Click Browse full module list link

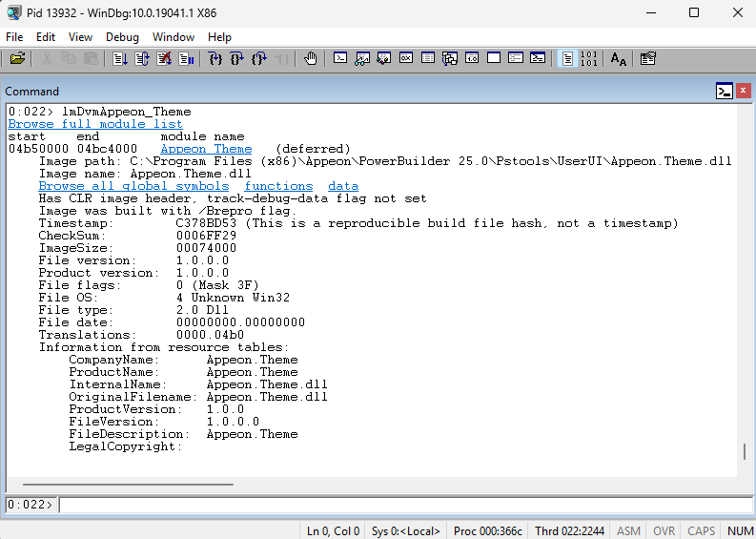[x=95, y=124]
